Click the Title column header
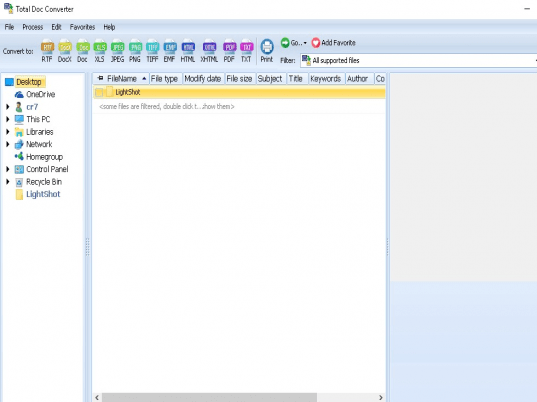Viewport: 537px width, 402px height. point(296,79)
